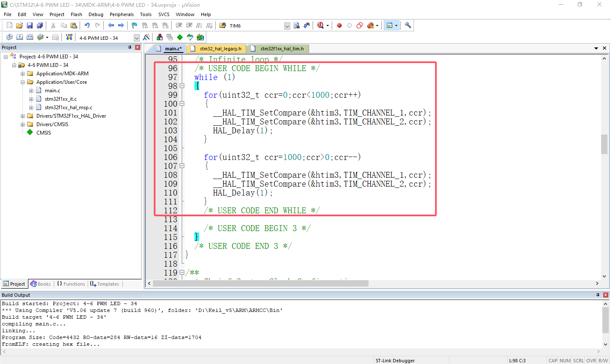The width and height of the screenshot is (610, 364).
Task: Start the debug session with the magnifier icon
Action: (x=321, y=25)
